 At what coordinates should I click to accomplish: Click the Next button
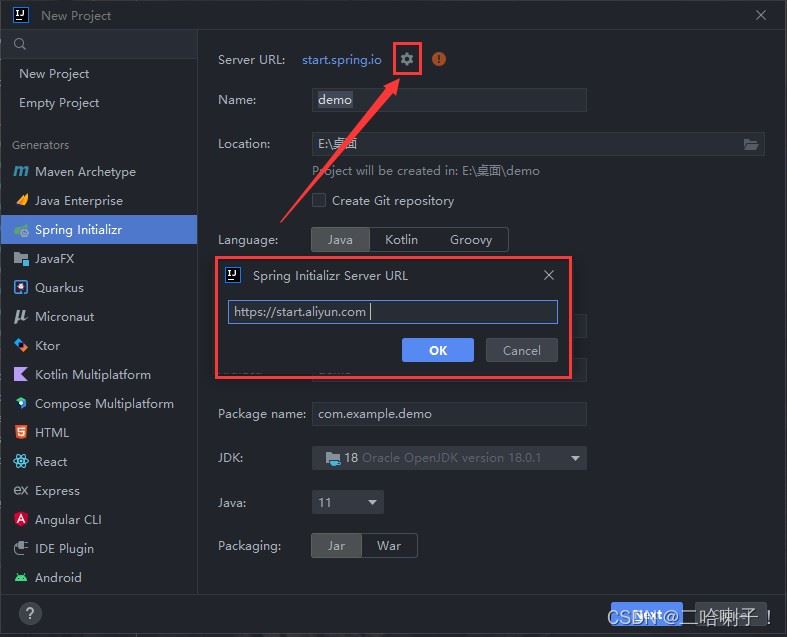tap(646, 614)
